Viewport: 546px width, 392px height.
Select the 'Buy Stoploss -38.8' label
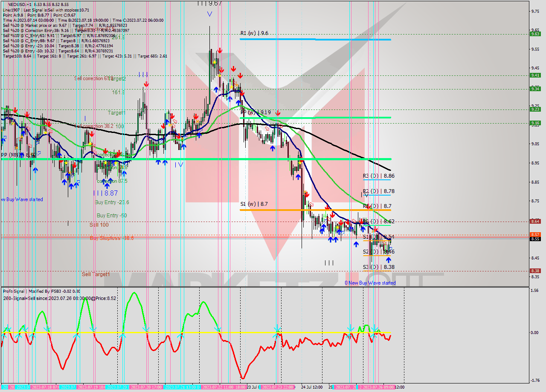coord(112,238)
